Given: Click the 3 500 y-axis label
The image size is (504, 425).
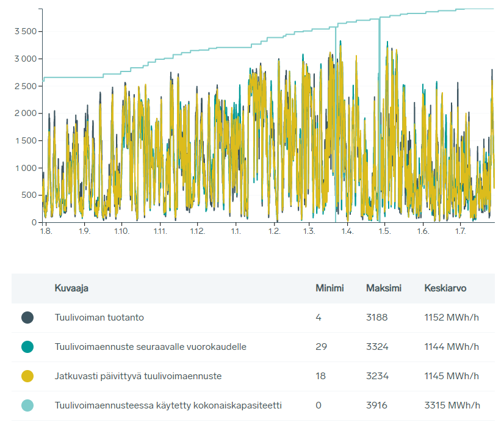Looking at the screenshot, I should pyautogui.click(x=25, y=32).
